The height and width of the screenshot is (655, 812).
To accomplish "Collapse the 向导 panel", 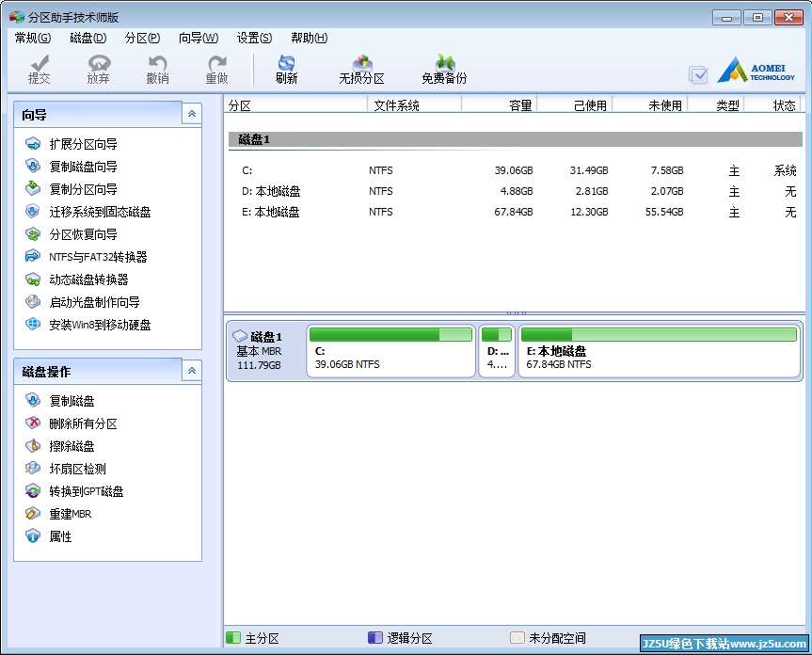I will (x=192, y=114).
